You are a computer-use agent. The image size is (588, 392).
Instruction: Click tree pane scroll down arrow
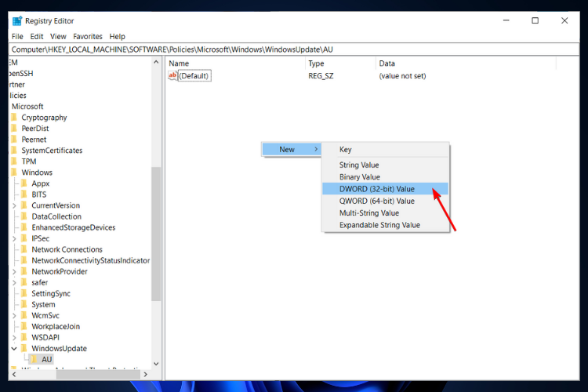[x=156, y=364]
